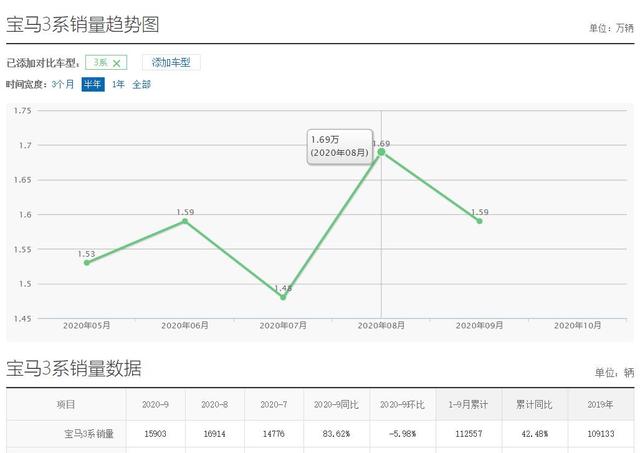Click the 1.69 data point for 2020年08月
This screenshot has height=453, width=640.
click(381, 152)
